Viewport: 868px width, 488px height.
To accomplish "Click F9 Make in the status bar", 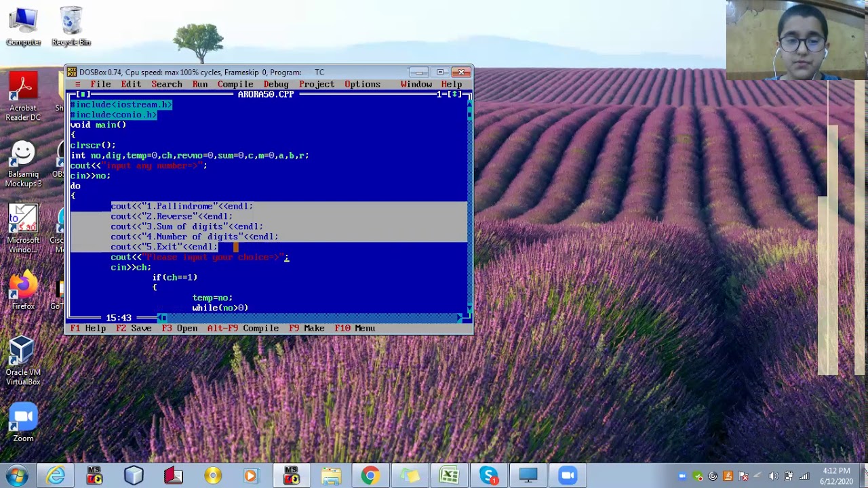I will [x=307, y=328].
